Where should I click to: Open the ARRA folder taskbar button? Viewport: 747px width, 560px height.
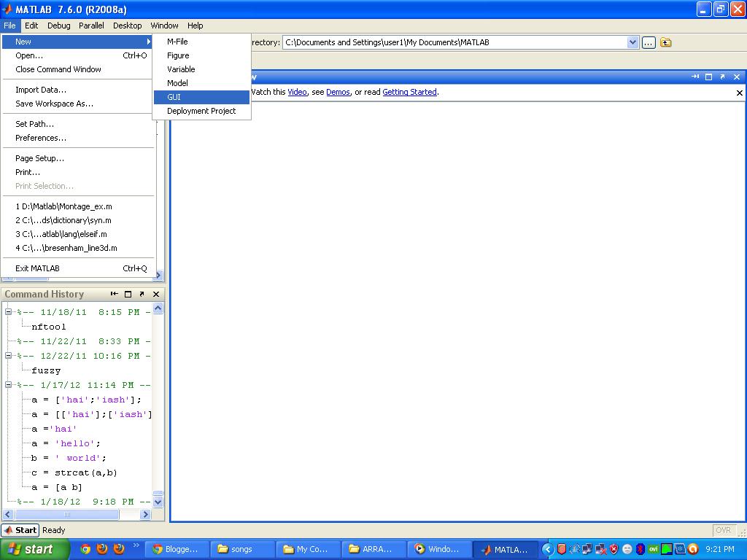(373, 549)
